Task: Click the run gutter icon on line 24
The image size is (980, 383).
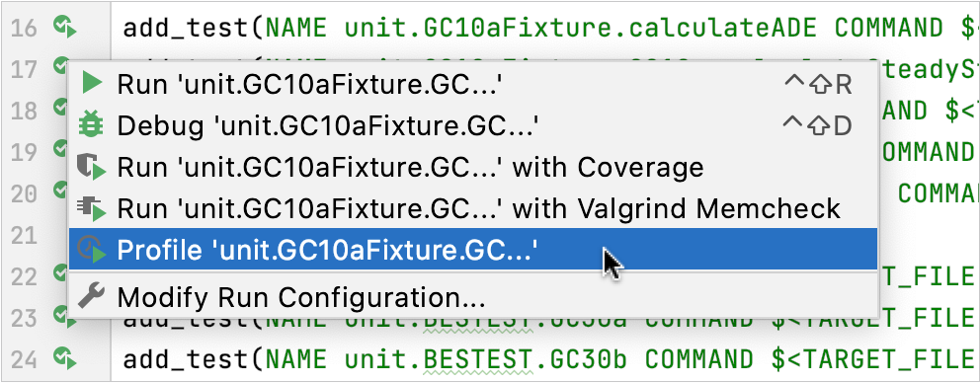Action: pos(64,358)
